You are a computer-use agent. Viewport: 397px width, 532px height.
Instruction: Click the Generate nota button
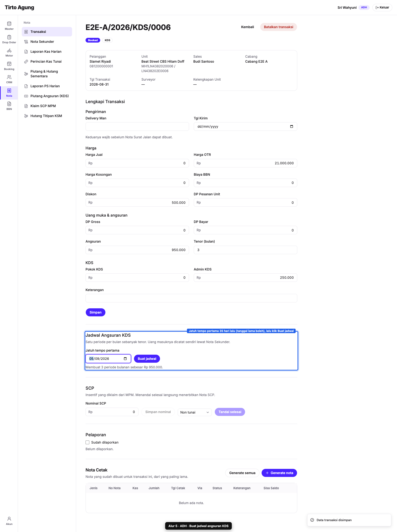279,473
